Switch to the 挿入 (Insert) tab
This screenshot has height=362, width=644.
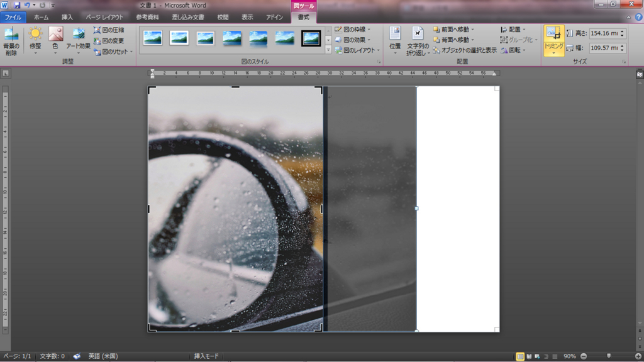click(67, 17)
